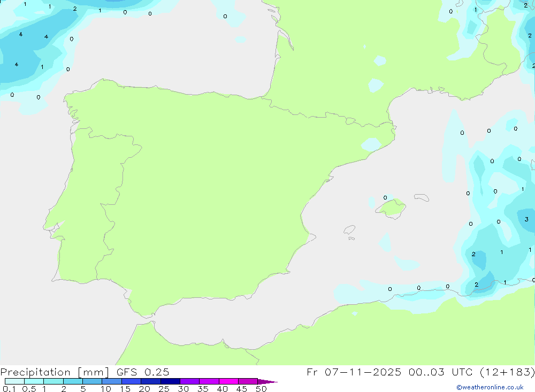Select the 1–2 mm legend swatch

53,381
